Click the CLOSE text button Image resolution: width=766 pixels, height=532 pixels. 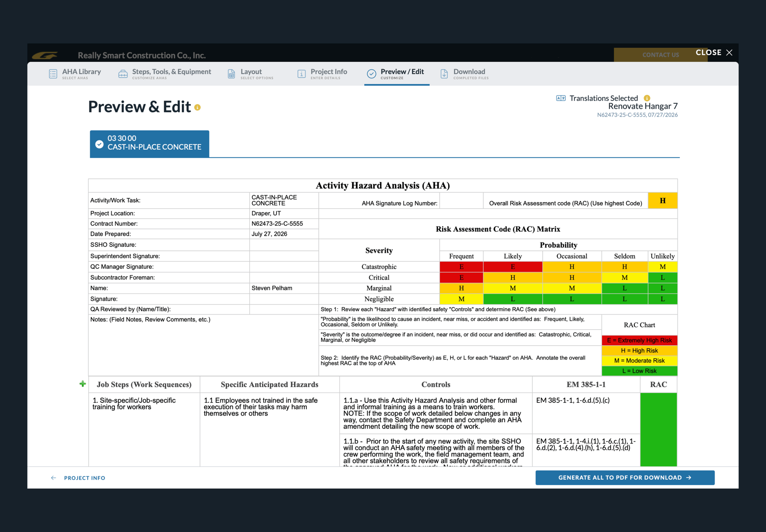point(709,52)
